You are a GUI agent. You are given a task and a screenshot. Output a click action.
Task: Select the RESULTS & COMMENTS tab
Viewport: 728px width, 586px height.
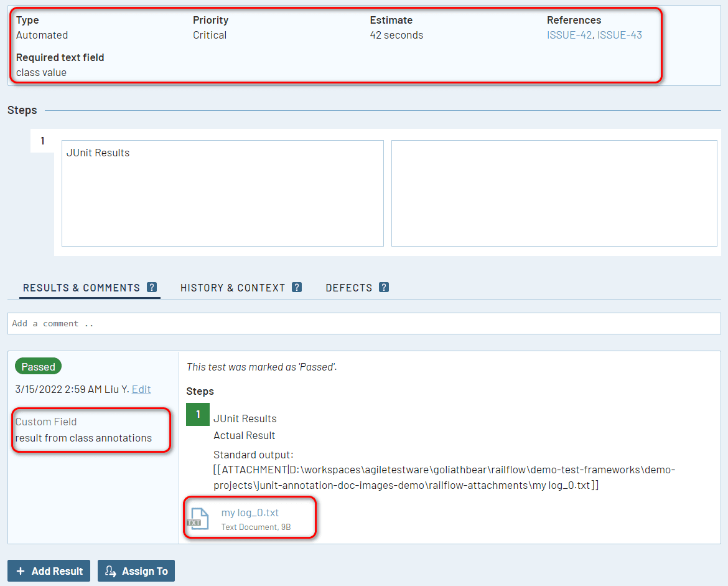(x=81, y=287)
